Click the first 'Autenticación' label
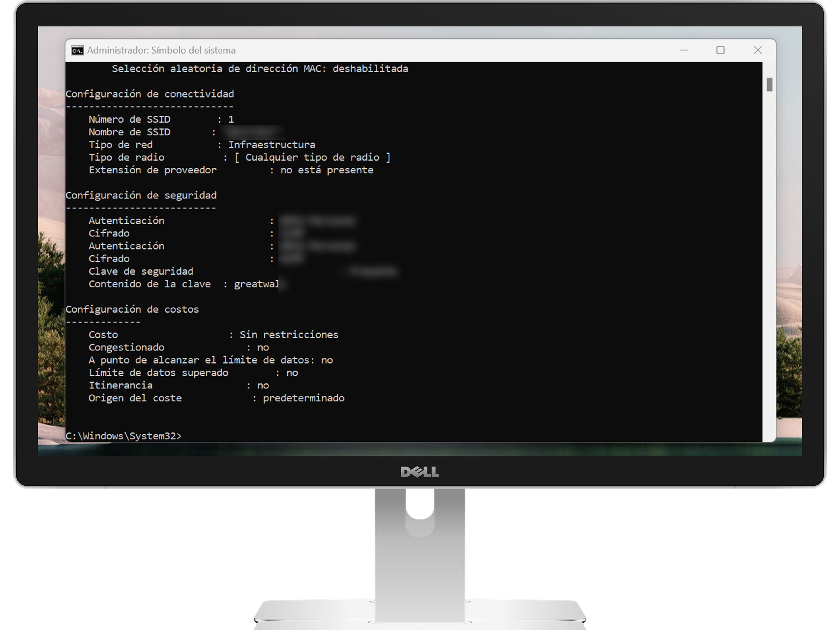Viewport: 840px width, 630px height. (126, 221)
